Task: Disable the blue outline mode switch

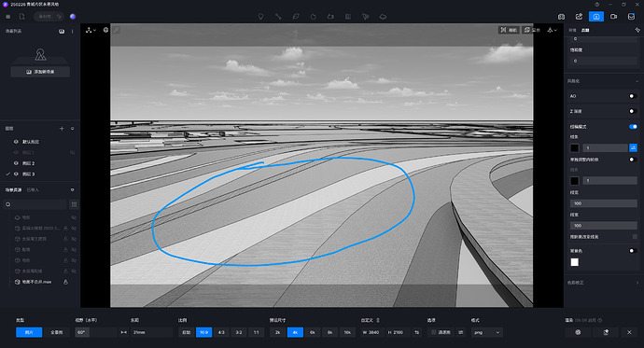Action: coord(633,126)
